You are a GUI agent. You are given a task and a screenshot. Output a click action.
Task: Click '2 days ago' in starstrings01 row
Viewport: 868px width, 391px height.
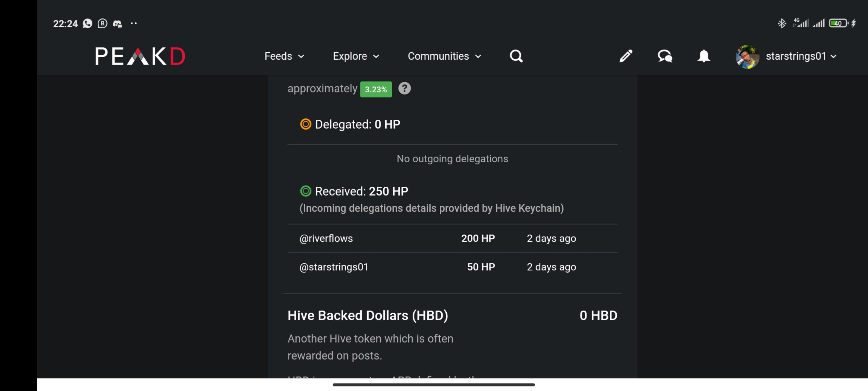(x=551, y=267)
